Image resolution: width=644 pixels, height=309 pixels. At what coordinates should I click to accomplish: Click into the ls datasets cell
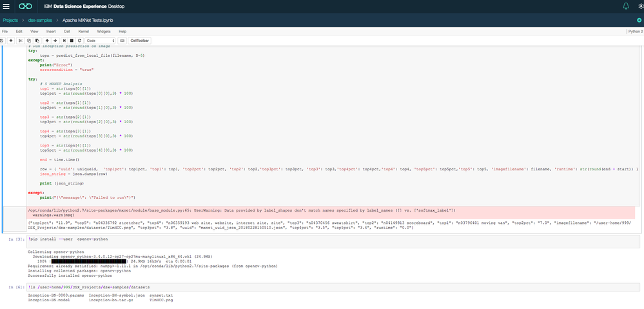point(333,287)
